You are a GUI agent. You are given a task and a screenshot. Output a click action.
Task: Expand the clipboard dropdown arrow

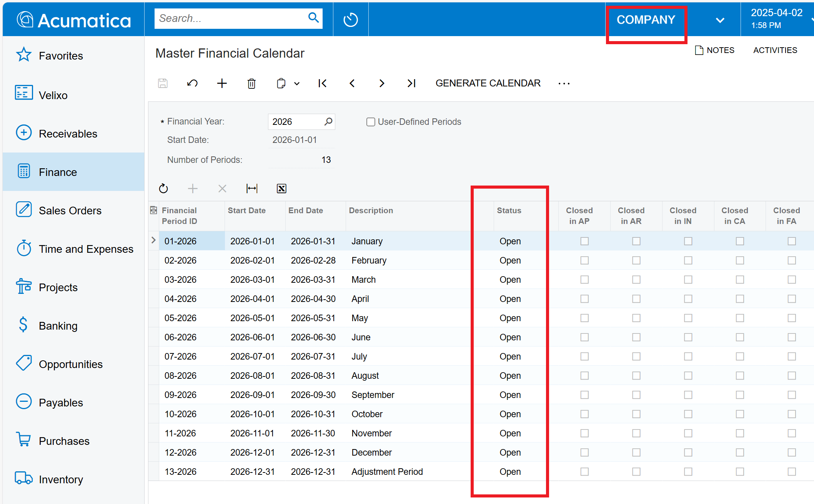point(297,83)
